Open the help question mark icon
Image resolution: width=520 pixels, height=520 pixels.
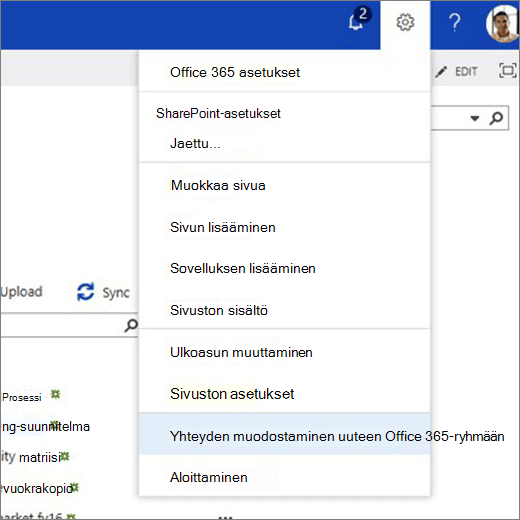coord(455,22)
